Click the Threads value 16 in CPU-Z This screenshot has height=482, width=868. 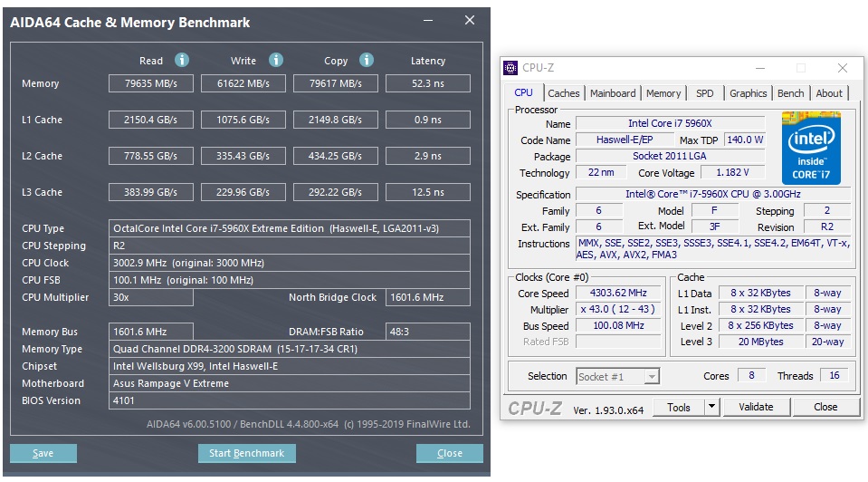pos(835,376)
